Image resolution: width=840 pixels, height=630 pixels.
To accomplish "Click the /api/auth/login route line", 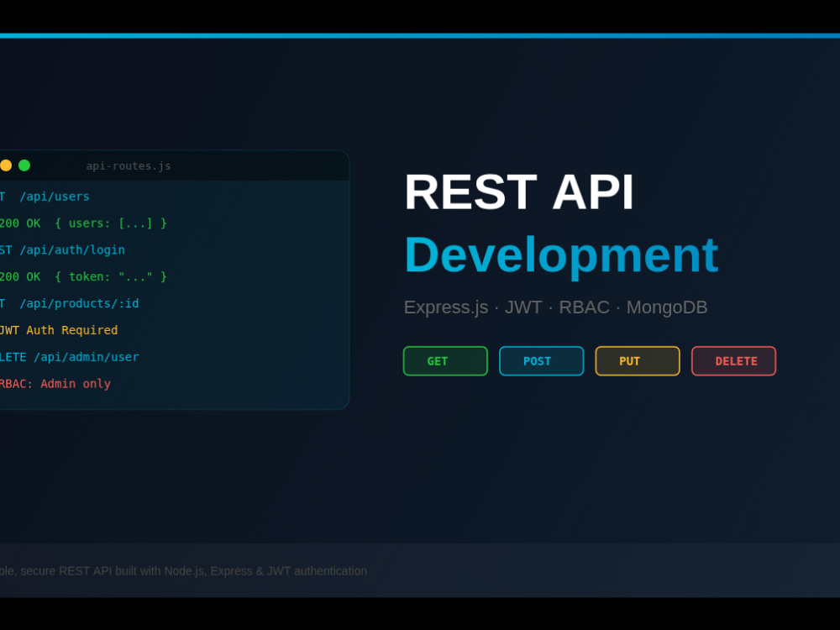I will (x=62, y=250).
